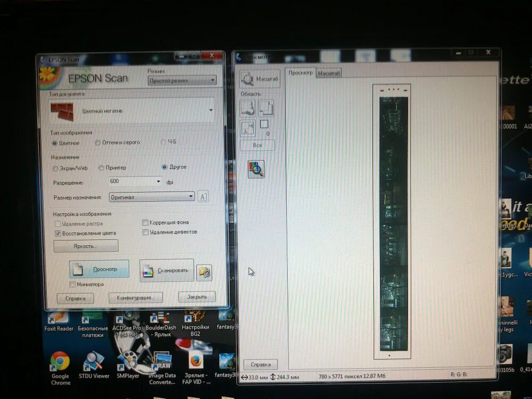
Task: Open the Разрешение 600 dpi dropdown
Action: tap(135, 181)
